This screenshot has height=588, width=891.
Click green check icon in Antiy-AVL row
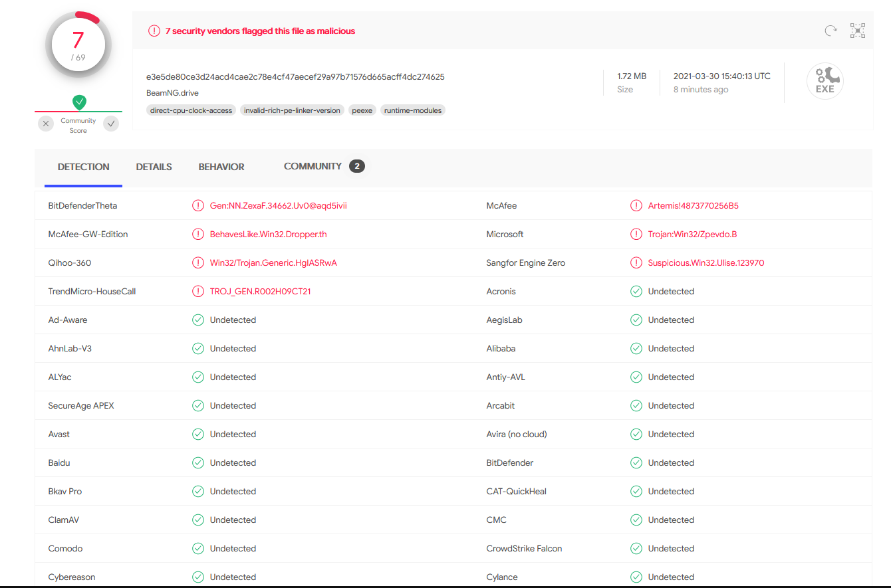[636, 377]
